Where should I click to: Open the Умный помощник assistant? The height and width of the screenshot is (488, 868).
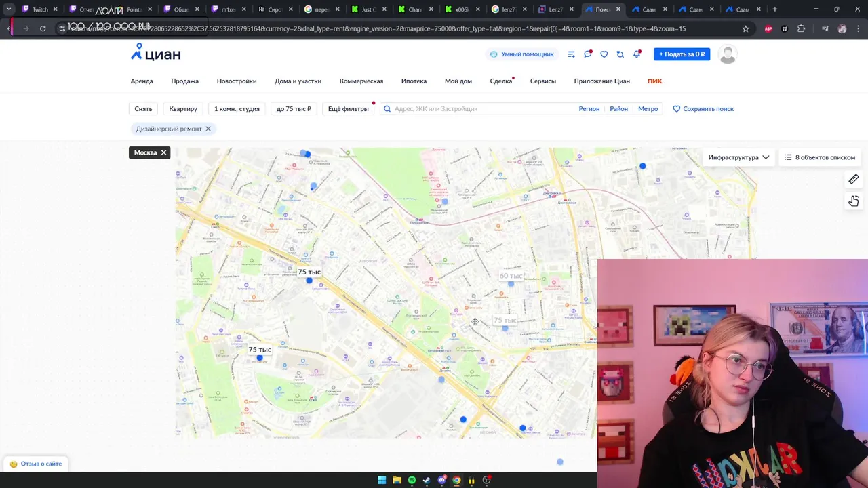[521, 54]
